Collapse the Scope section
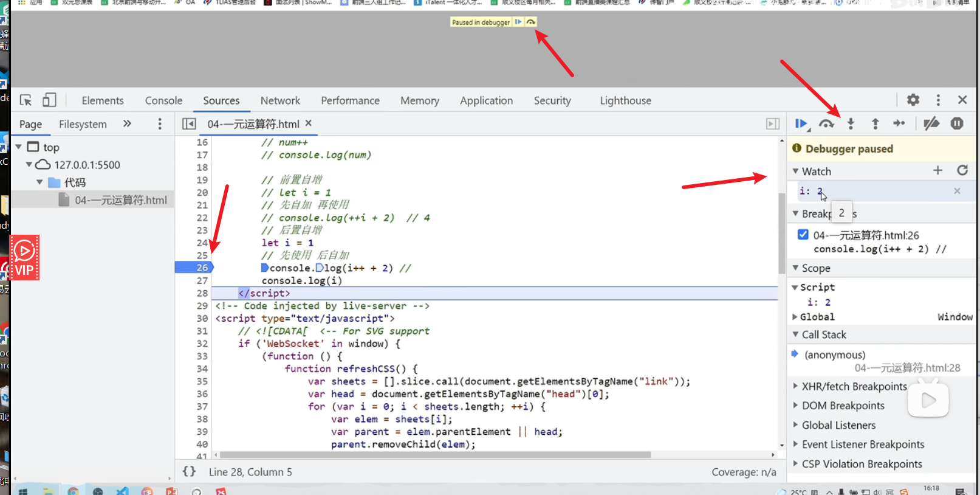This screenshot has height=495, width=980. pyautogui.click(x=795, y=268)
